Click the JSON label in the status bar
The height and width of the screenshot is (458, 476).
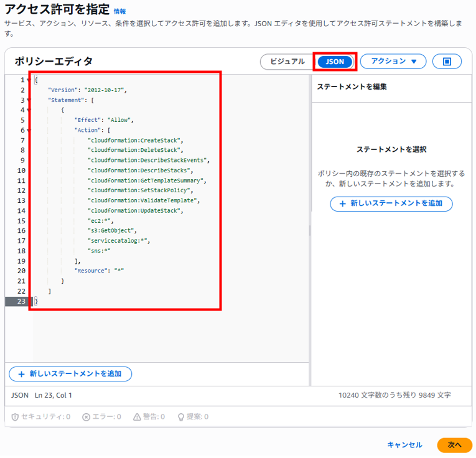click(x=20, y=396)
